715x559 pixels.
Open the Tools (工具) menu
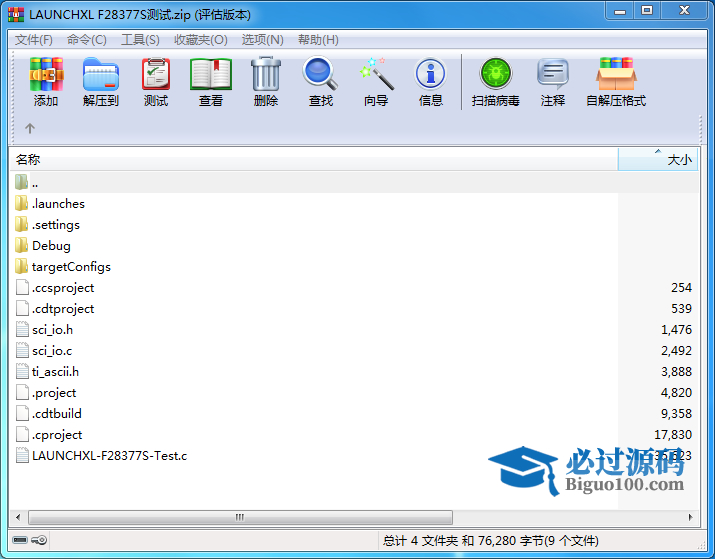140,40
